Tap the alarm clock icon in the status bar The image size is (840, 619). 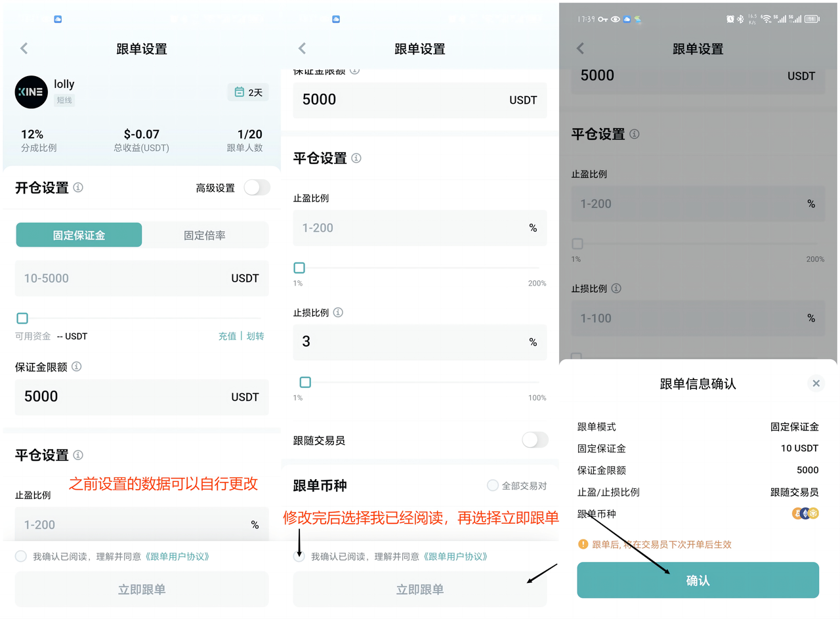[x=730, y=20]
